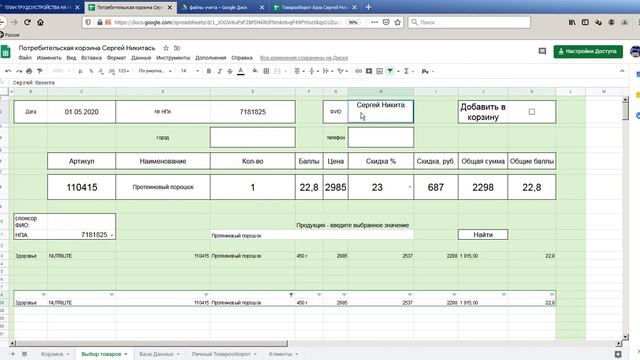This screenshot has width=640, height=360.
Task: Pick text color with underlined A
Action: point(241,71)
